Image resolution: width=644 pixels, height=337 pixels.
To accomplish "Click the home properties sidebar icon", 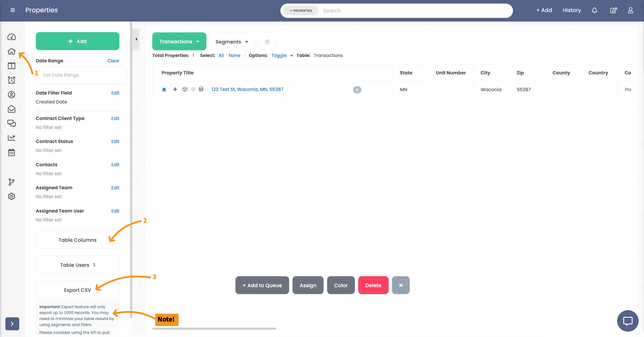I will 11,51.
